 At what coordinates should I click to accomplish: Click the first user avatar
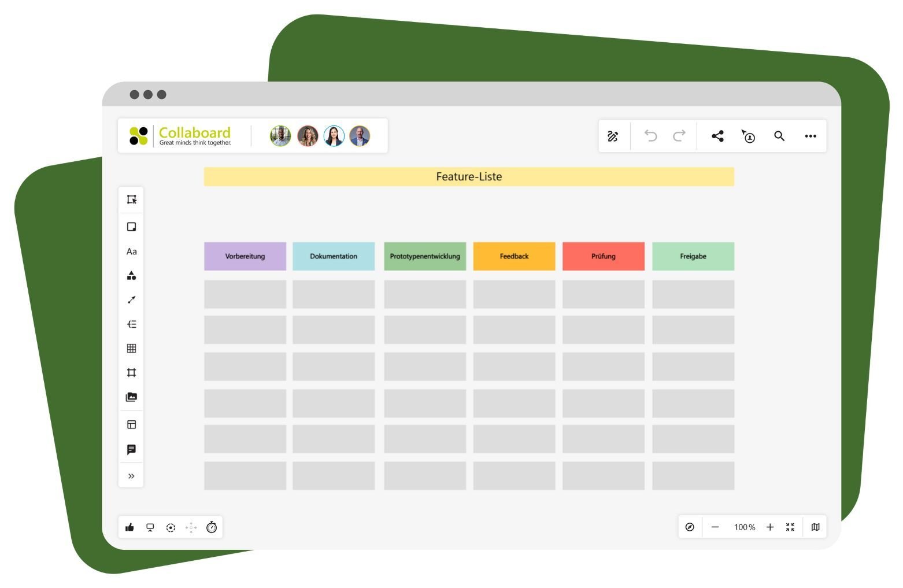(280, 136)
